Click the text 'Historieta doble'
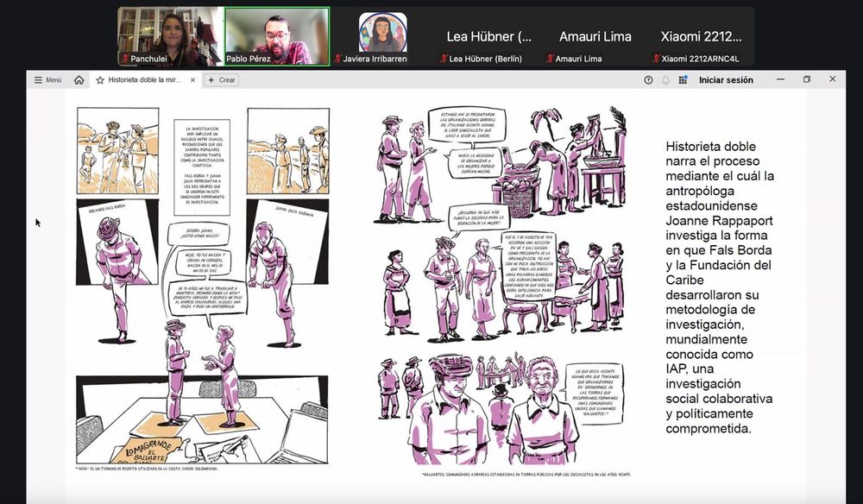 point(710,147)
